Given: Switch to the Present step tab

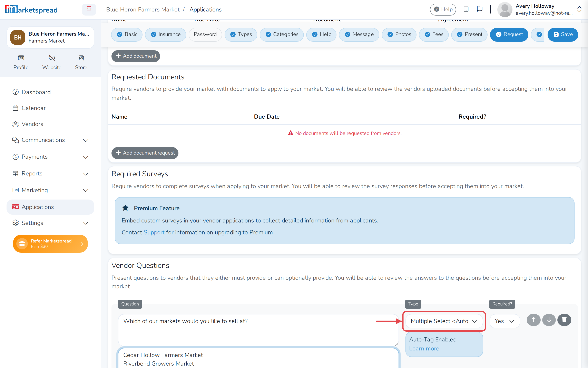Looking at the screenshot, I should point(469,35).
